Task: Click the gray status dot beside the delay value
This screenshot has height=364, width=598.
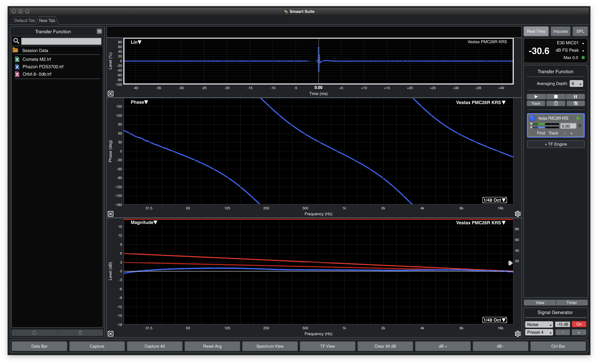Action: (580, 126)
